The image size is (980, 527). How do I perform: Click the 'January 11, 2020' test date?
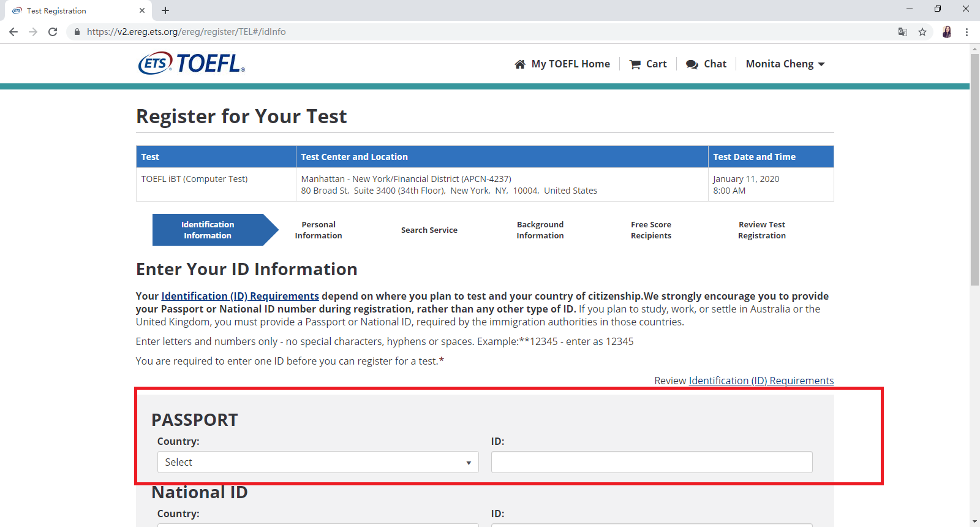(x=746, y=179)
